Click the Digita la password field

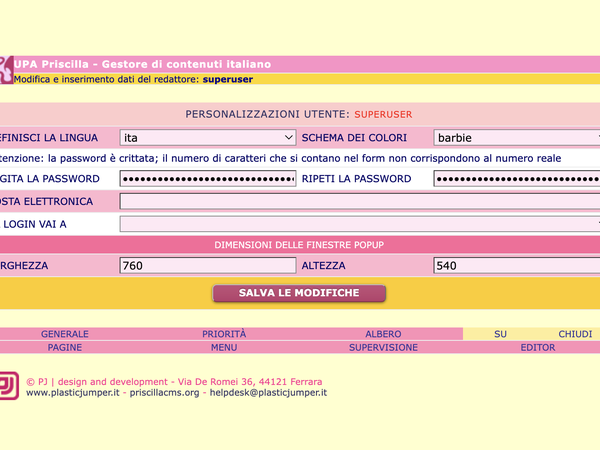tap(208, 179)
